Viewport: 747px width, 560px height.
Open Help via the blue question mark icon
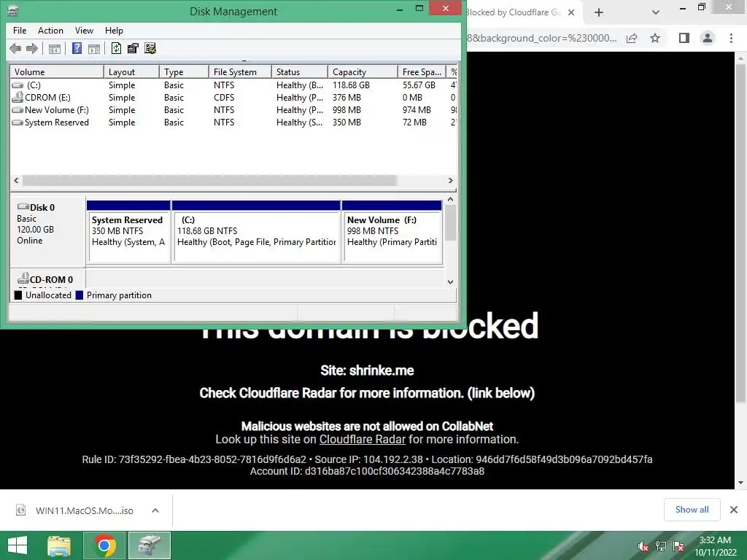click(77, 48)
